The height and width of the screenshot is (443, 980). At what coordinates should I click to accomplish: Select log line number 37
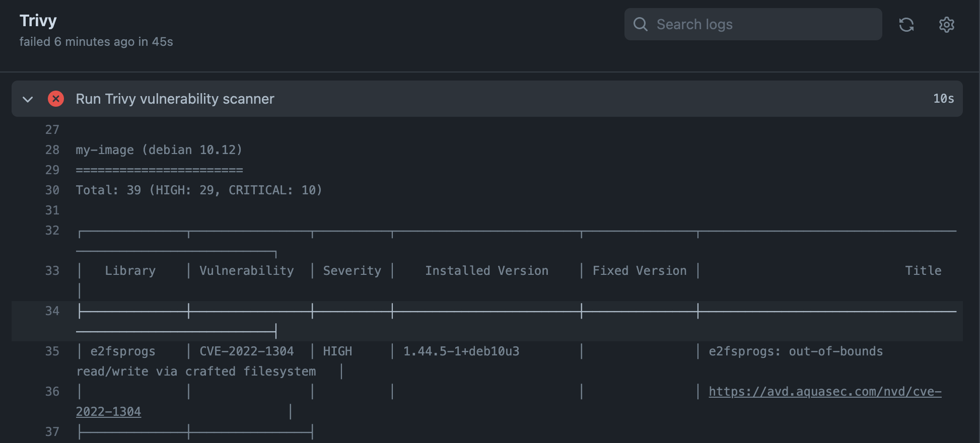[52, 432]
